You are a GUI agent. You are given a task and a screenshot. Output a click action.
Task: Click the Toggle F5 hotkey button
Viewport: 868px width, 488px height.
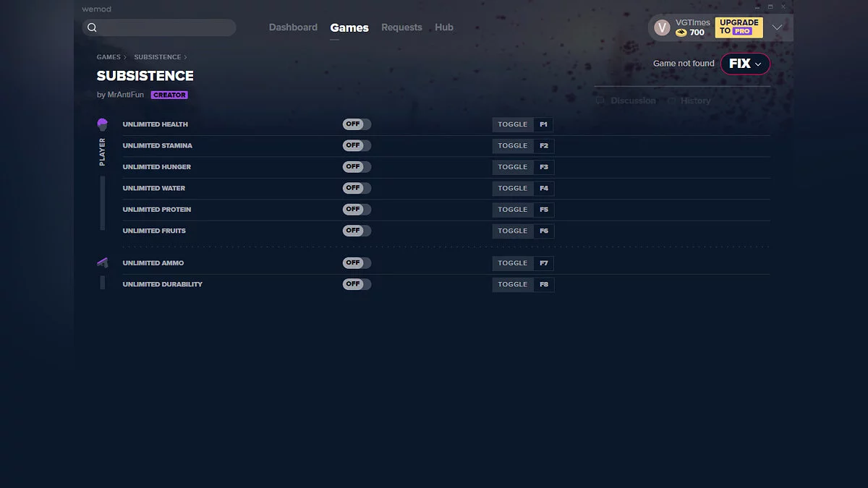click(x=523, y=209)
